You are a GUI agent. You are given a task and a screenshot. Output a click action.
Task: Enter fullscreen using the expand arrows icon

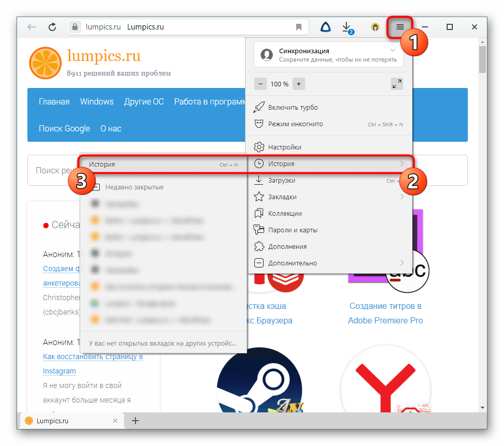(396, 84)
